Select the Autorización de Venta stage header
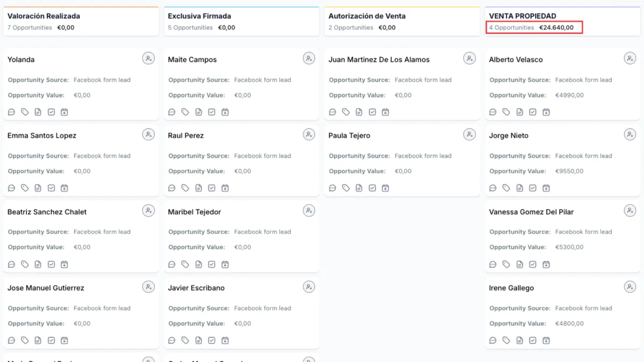Viewport: 644px width, 362px height. point(367,16)
